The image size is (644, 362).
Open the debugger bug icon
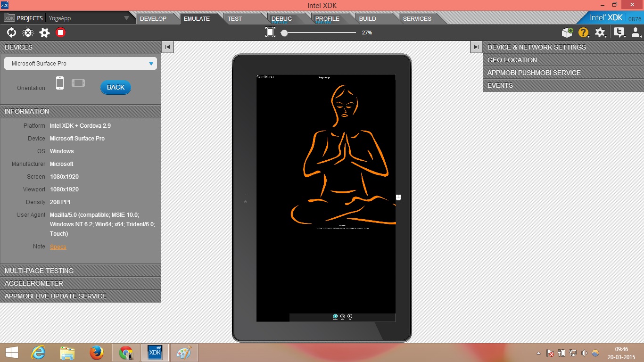28,33
